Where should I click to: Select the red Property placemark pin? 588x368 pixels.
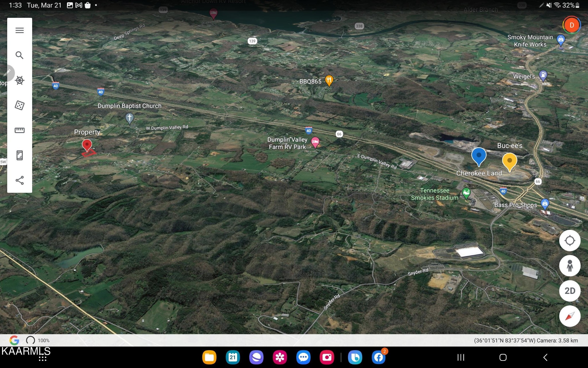click(x=87, y=145)
